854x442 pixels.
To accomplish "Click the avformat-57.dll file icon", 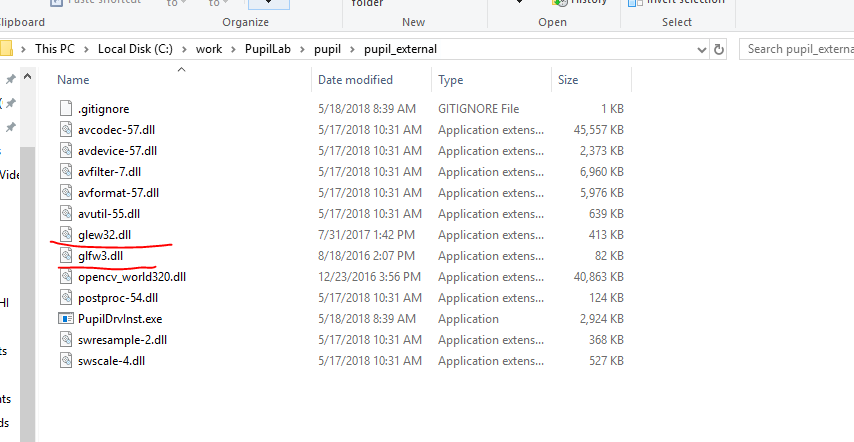I will pyautogui.click(x=66, y=193).
